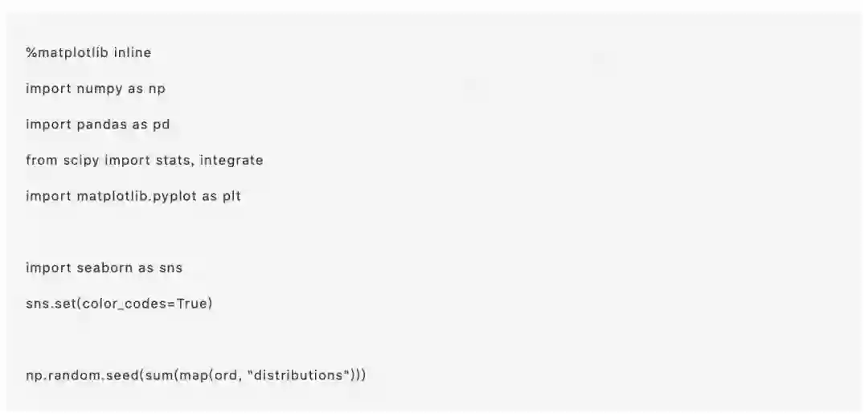The image size is (868, 417).
Task: Click the word 'pandas' in the code
Action: 100,125
